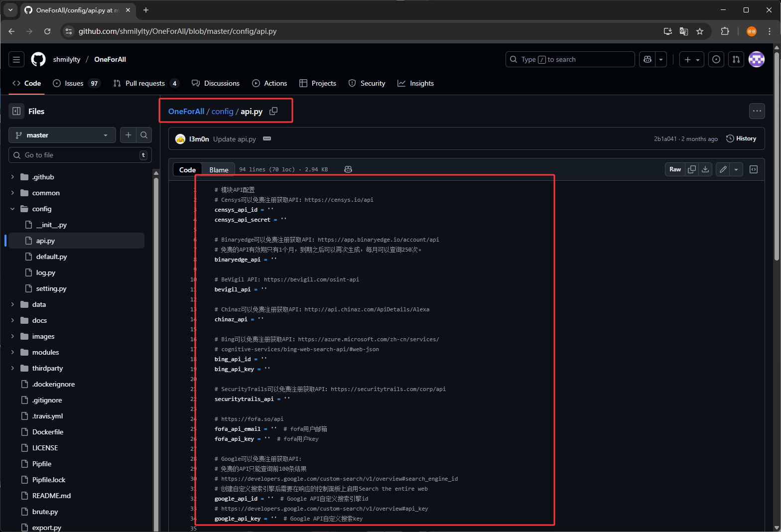Open the symbols panel icon
Screen dimensions: 781x532
pyautogui.click(x=754, y=169)
